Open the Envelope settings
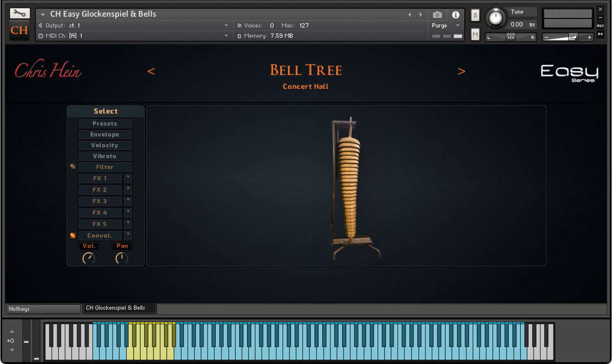The image size is (612, 364). [105, 135]
